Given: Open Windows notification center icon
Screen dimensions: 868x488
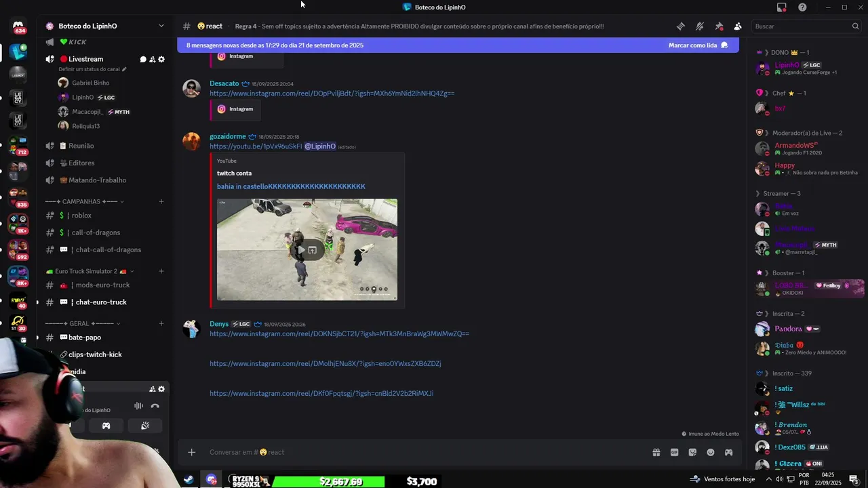Looking at the screenshot, I should (854, 479).
